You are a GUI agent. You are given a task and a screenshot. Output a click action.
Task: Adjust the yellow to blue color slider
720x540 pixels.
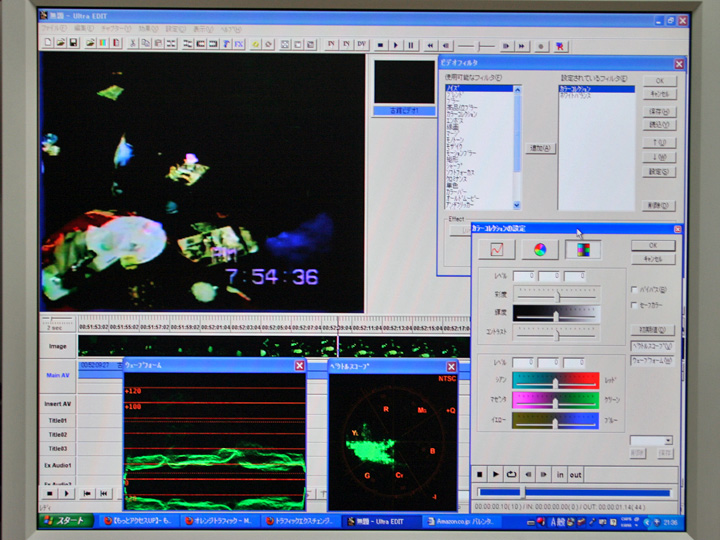[556, 421]
